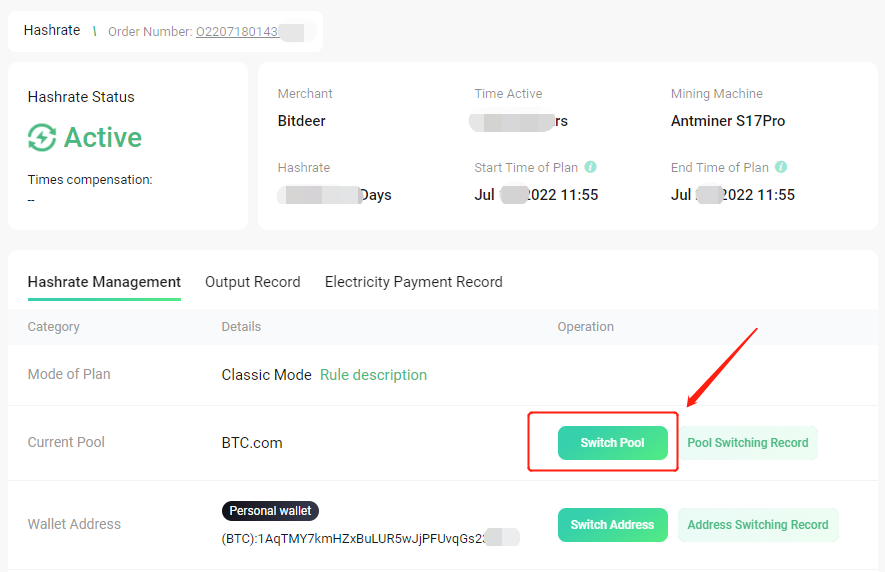Click the Personal wallet badge
885x572 pixels.
click(x=270, y=510)
